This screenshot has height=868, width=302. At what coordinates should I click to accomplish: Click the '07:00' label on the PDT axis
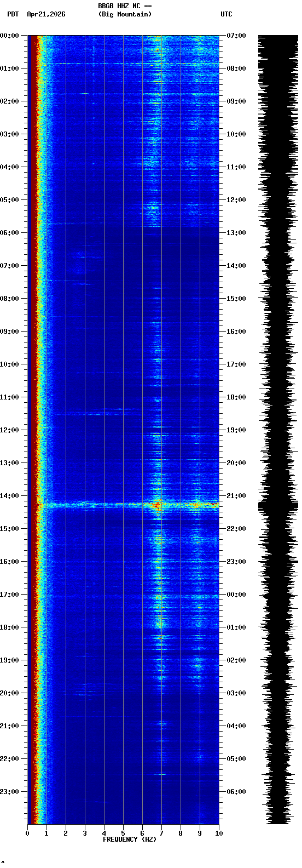pyautogui.click(x=9, y=266)
